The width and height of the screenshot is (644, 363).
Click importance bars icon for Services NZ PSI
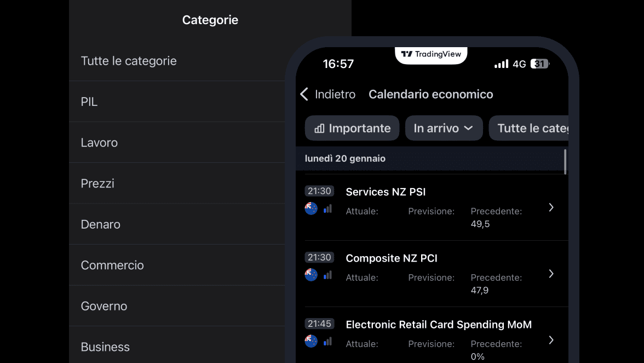pos(327,208)
